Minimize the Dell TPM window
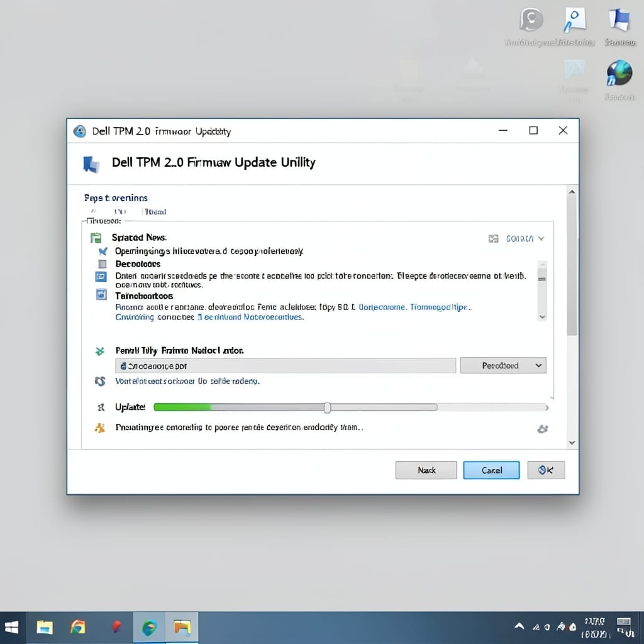 [x=502, y=131]
